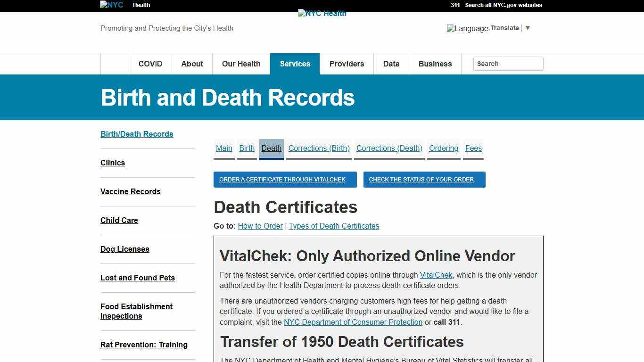Click ORDER A CERTIFICATE THROUGH VITALCHEK
The height and width of the screenshot is (362, 644).
285,179
